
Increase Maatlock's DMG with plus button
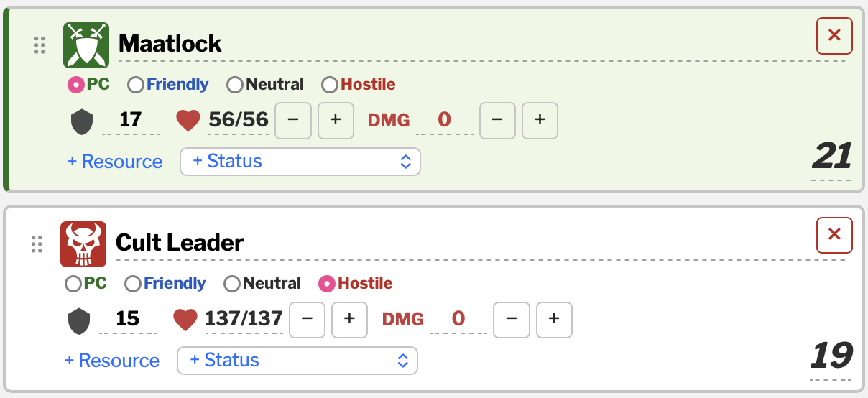click(x=540, y=121)
